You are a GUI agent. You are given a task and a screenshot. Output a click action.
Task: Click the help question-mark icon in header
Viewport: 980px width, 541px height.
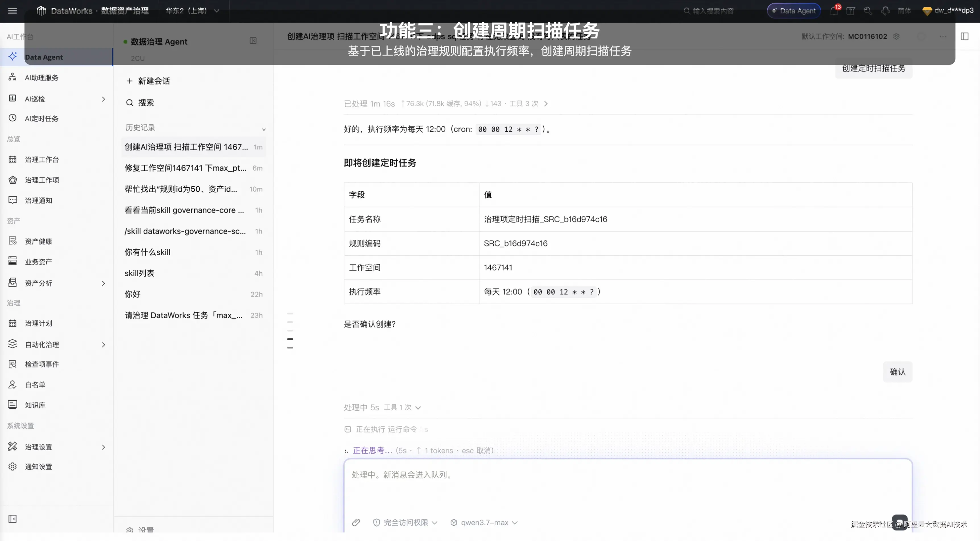click(x=851, y=11)
